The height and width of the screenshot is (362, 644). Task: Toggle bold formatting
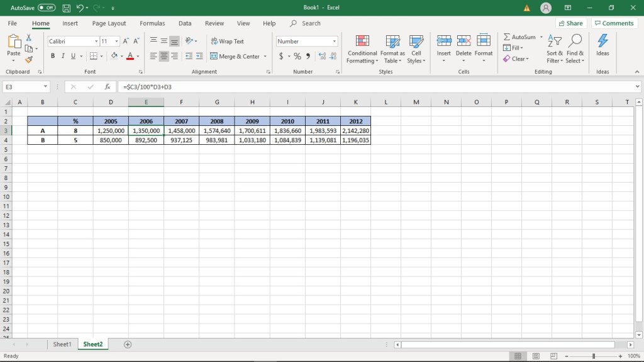pyautogui.click(x=53, y=56)
